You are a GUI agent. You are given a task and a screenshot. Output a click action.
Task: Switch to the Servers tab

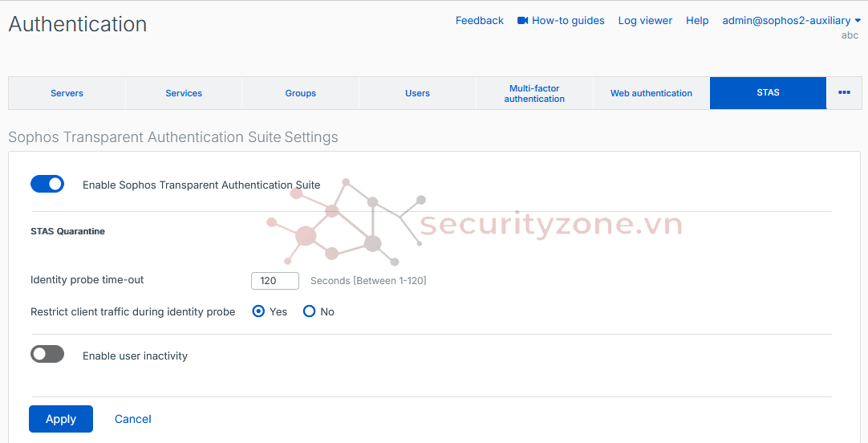coord(67,93)
